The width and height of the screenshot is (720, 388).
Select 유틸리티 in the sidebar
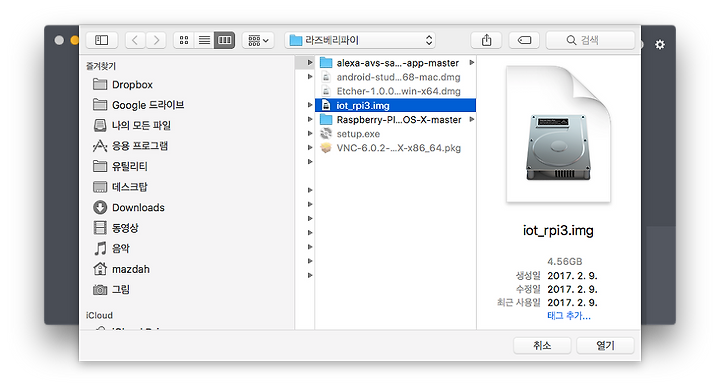tap(129, 166)
